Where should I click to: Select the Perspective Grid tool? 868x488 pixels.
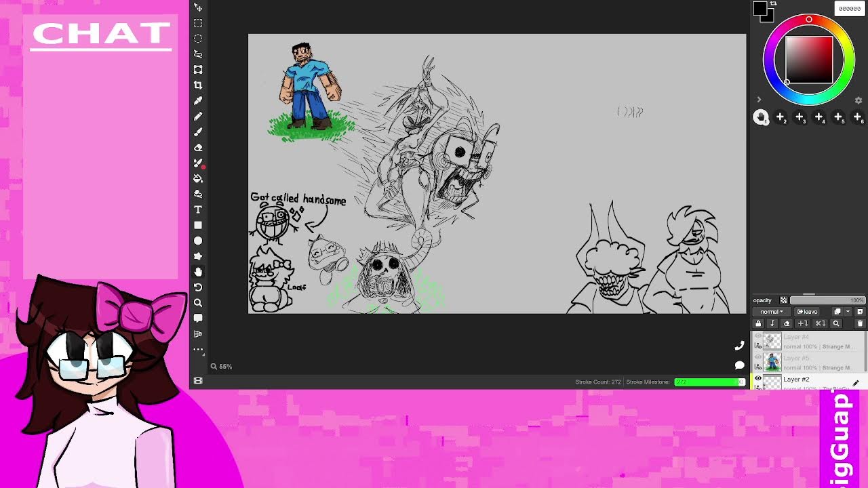[x=198, y=333]
